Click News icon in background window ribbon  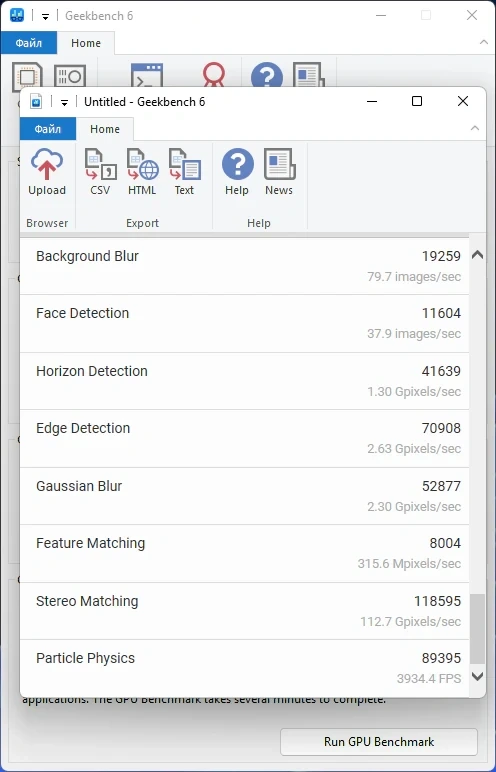click(x=308, y=76)
